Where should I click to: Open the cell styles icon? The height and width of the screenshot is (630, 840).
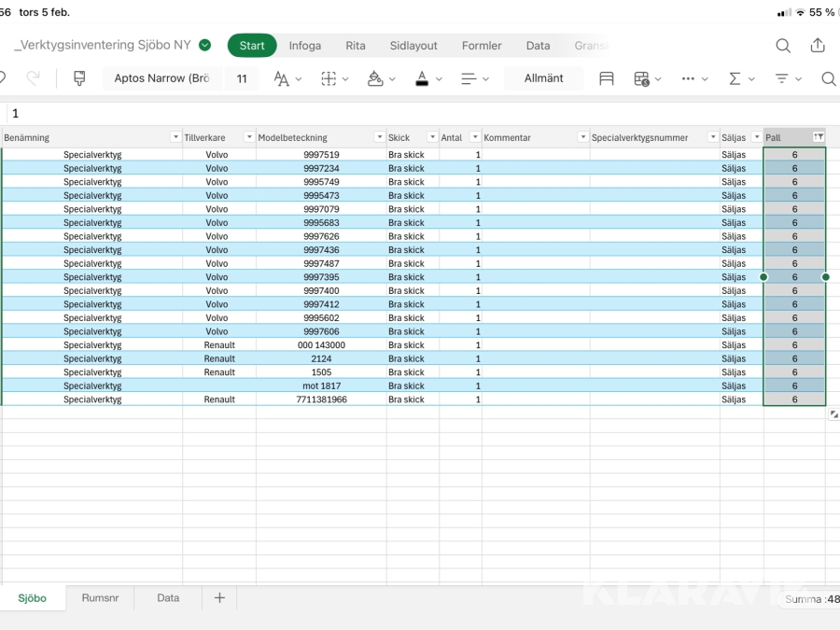click(x=607, y=78)
